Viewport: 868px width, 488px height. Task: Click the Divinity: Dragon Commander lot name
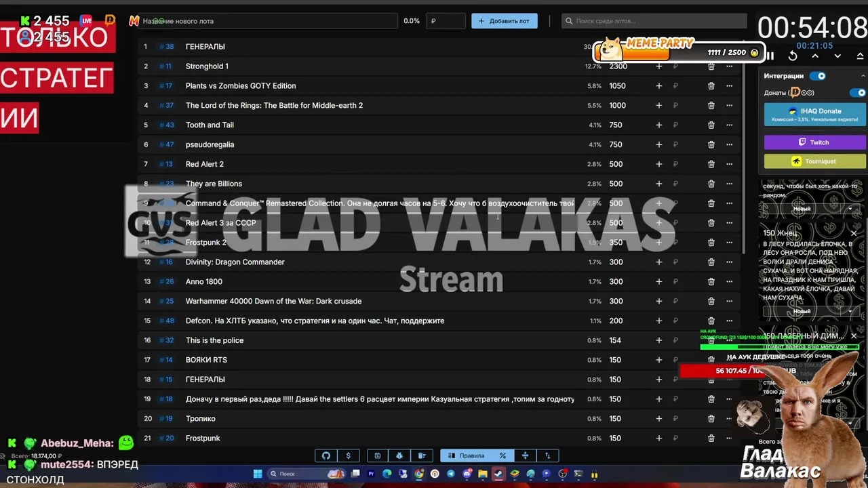coord(235,262)
